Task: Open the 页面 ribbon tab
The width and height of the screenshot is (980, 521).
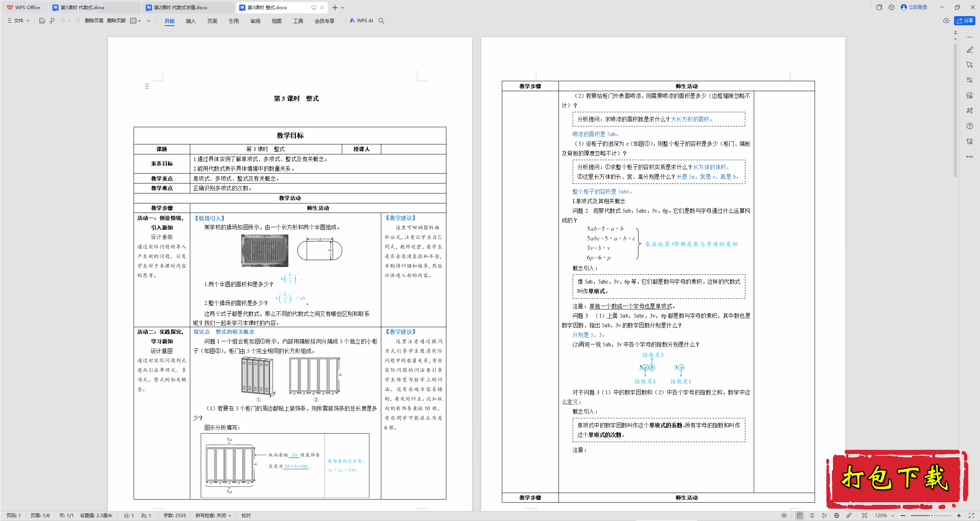Action: pos(212,21)
